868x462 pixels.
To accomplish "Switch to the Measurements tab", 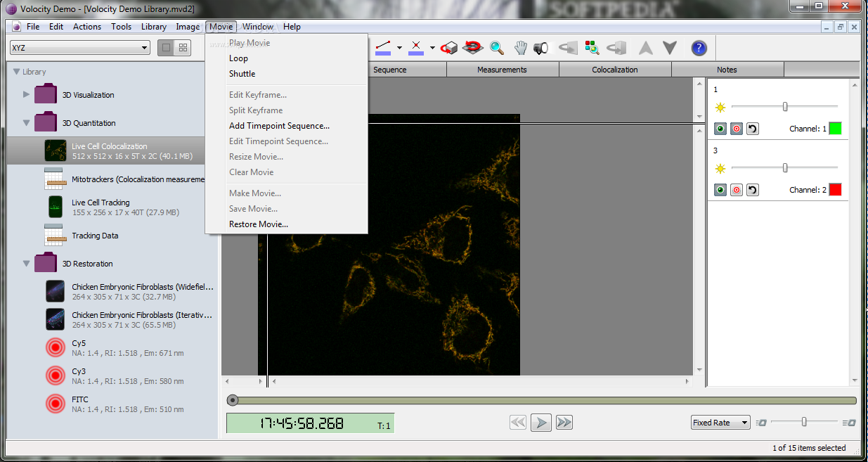I will [503, 70].
